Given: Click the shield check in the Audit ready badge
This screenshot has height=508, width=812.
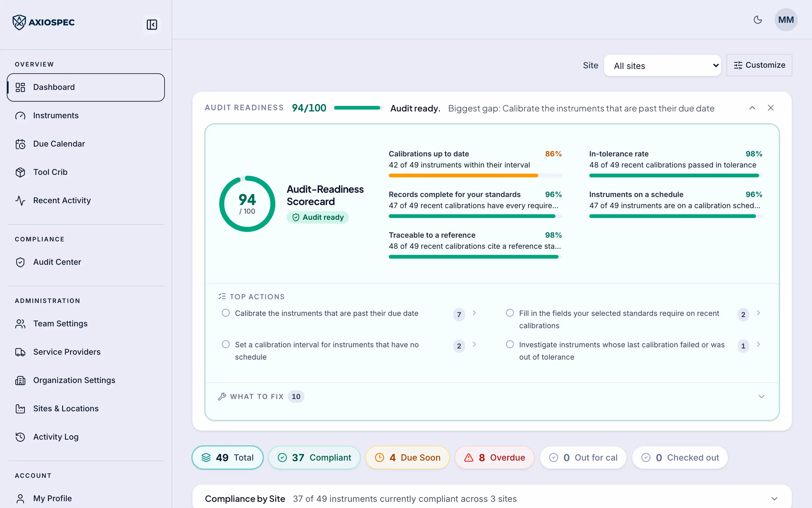Looking at the screenshot, I should click(x=296, y=217).
